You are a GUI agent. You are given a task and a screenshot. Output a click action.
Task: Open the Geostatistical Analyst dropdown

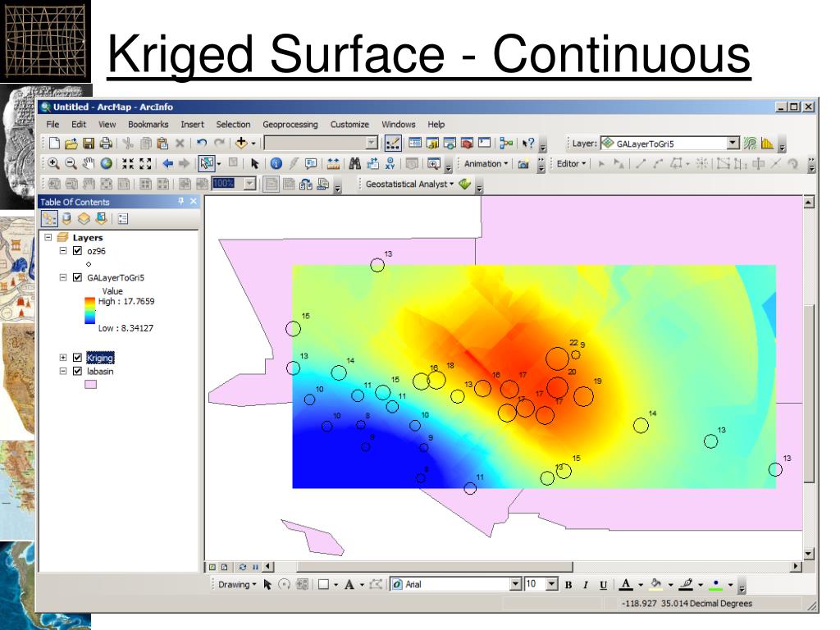pyautogui.click(x=410, y=184)
